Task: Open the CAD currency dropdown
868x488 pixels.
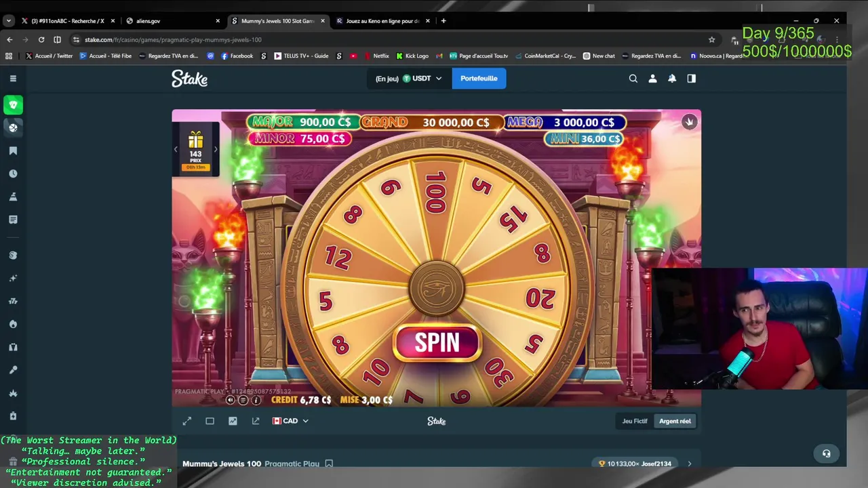Action: point(290,421)
